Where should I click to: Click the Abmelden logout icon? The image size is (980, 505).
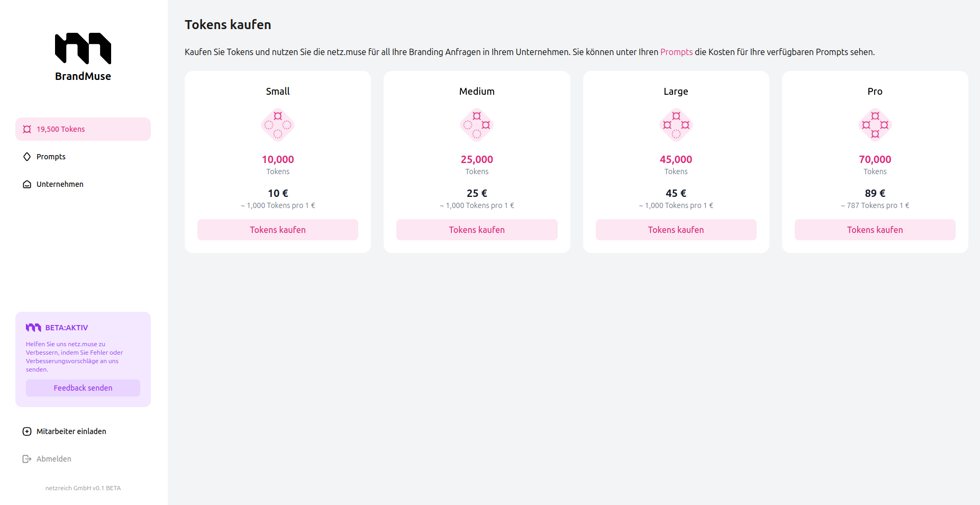27,459
